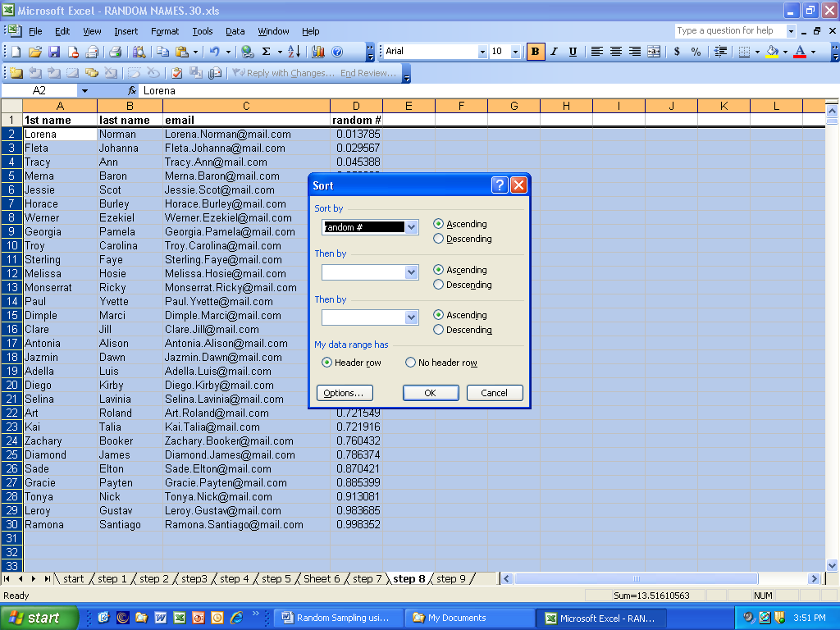Select Descending for Sort by field

(x=439, y=239)
